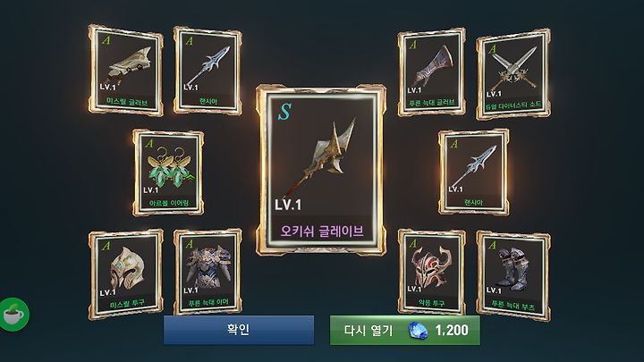Viewport: 644px width, 362px height.
Task: Click the green teacup floating icon
Action: click(x=15, y=315)
